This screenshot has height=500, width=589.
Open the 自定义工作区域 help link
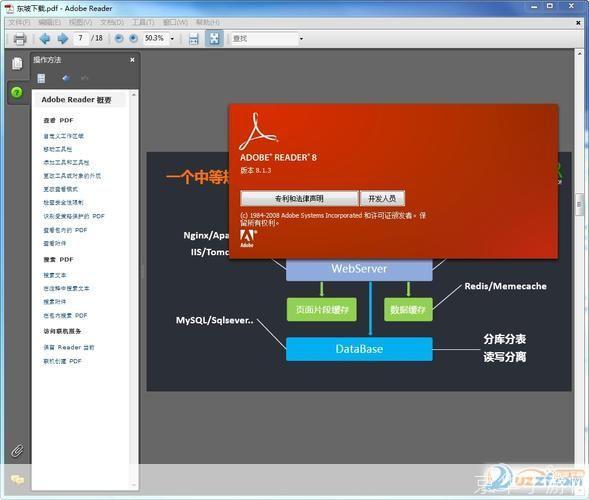(x=63, y=136)
